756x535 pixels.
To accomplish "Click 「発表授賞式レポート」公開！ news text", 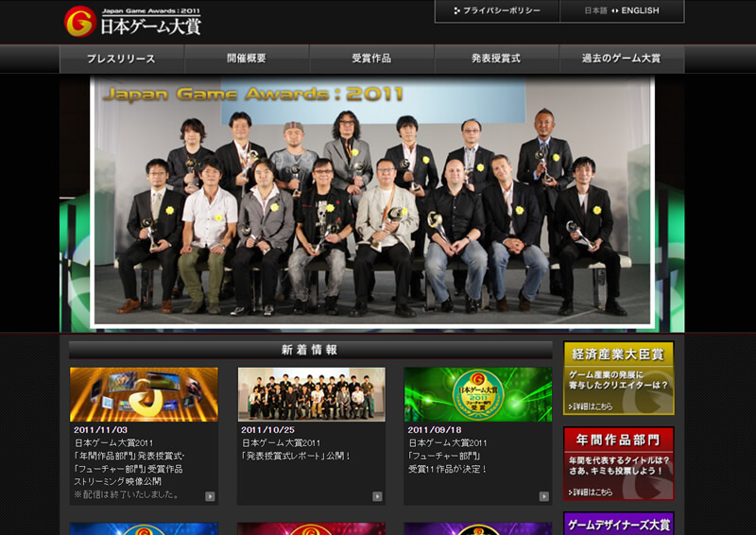I will pyautogui.click(x=297, y=456).
